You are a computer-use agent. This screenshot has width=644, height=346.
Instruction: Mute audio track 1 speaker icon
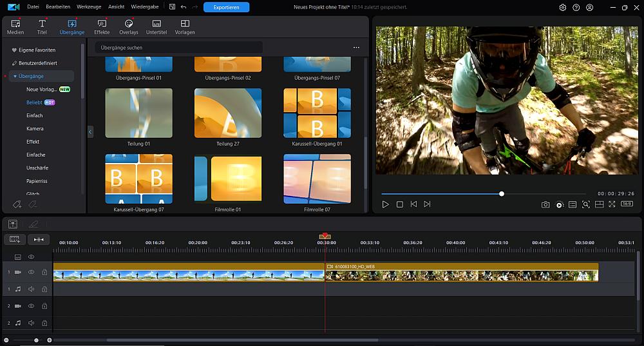coord(31,290)
